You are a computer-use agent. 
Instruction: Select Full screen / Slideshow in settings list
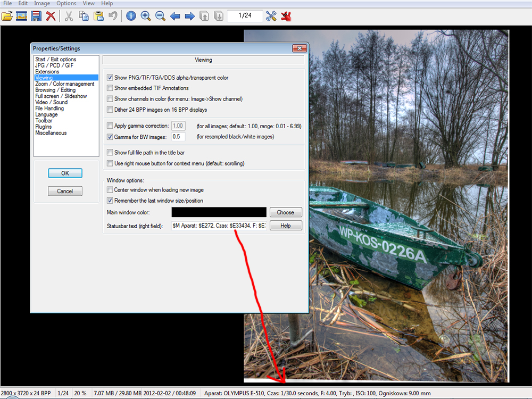[61, 96]
